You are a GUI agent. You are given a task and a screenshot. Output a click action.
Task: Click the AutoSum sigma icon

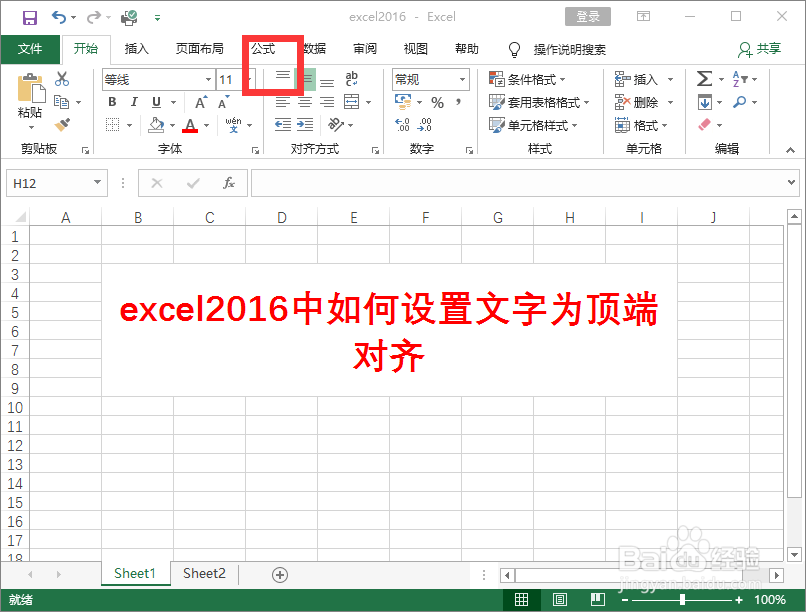[x=704, y=79]
